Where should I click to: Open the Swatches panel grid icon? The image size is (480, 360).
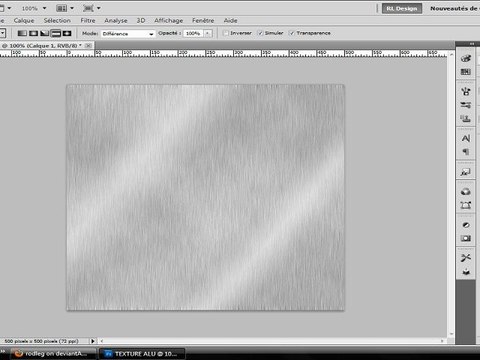tap(466, 72)
